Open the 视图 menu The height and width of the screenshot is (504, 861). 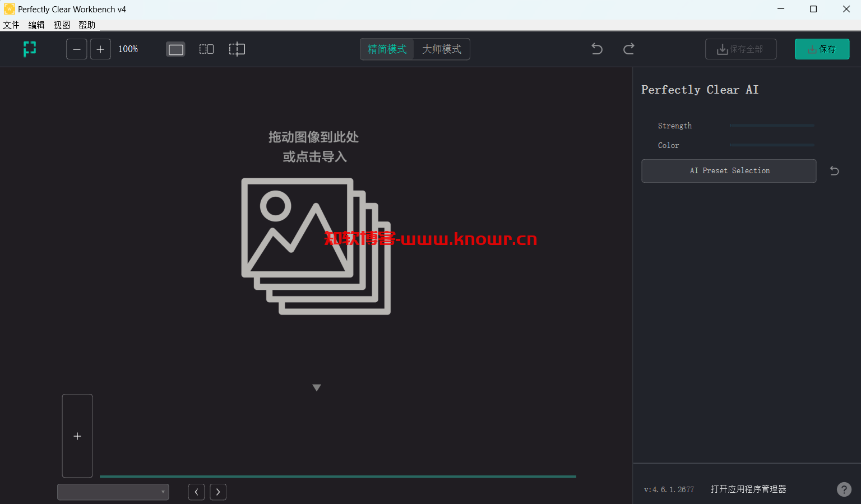62,25
